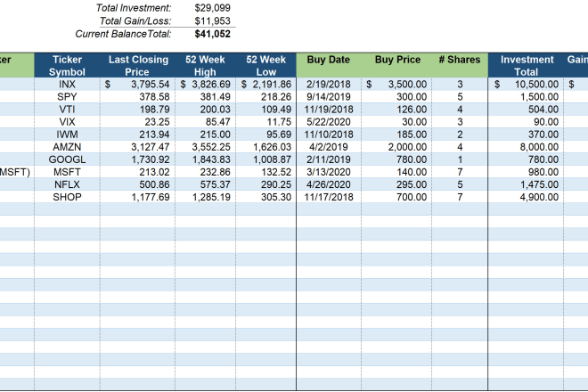Select VTI closing price 198.79
The width and height of the screenshot is (588, 392).
click(x=137, y=110)
